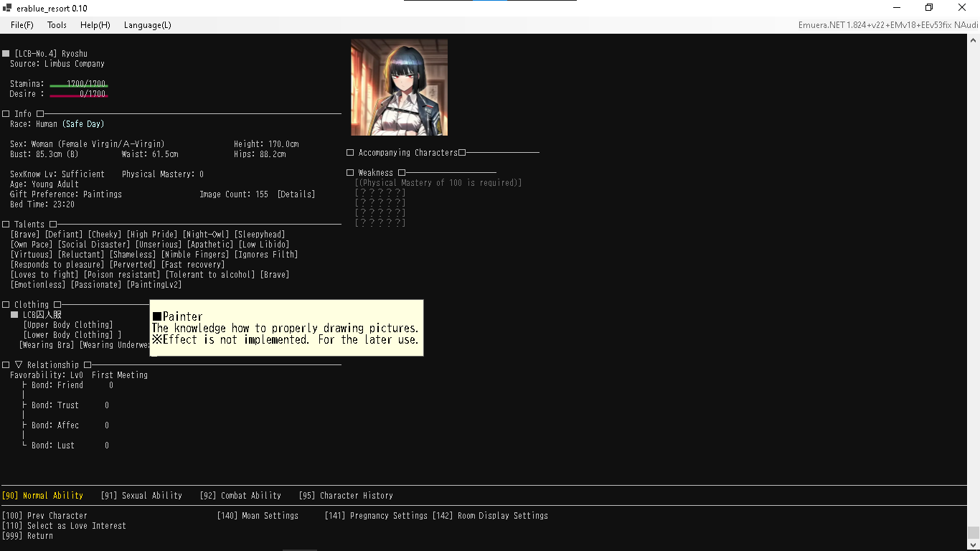Open [140] Moan Settings
Screen dimensions: 980x551
coord(258,516)
